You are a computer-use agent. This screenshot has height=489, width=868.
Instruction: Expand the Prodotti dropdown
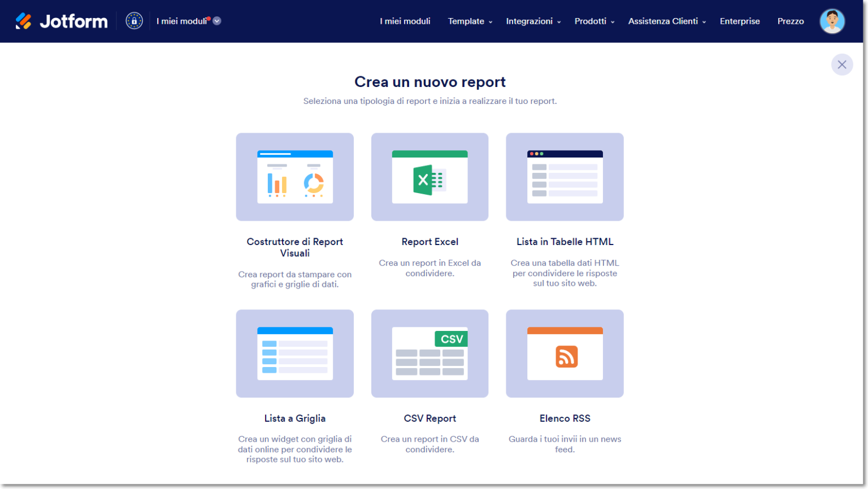(x=594, y=21)
